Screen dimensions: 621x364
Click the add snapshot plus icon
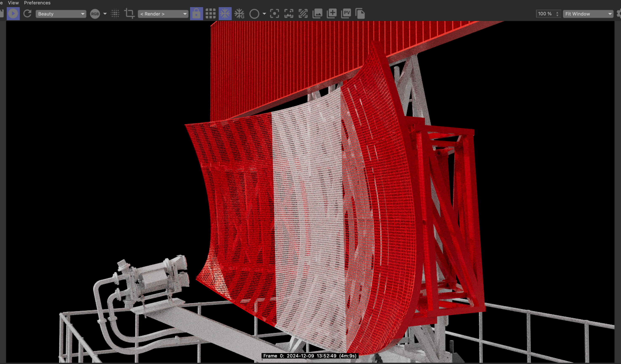pos(332,13)
